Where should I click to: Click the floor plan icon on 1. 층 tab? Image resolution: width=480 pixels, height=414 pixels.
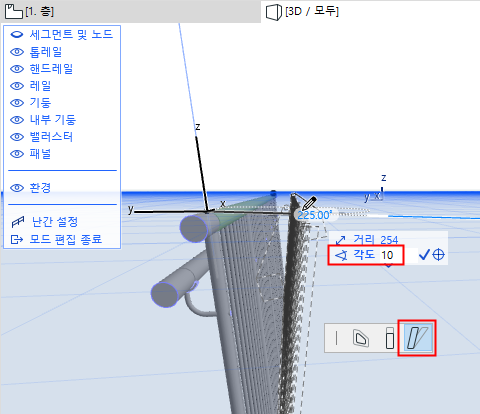point(13,12)
